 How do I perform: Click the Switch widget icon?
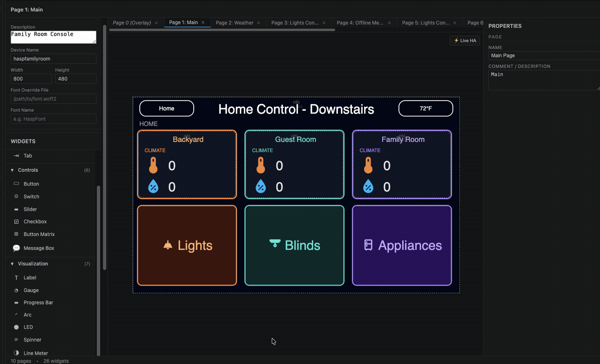tap(16, 197)
